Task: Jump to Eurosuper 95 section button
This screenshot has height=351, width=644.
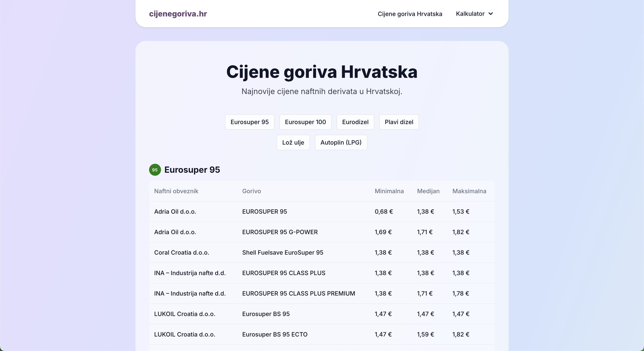Action: (250, 122)
